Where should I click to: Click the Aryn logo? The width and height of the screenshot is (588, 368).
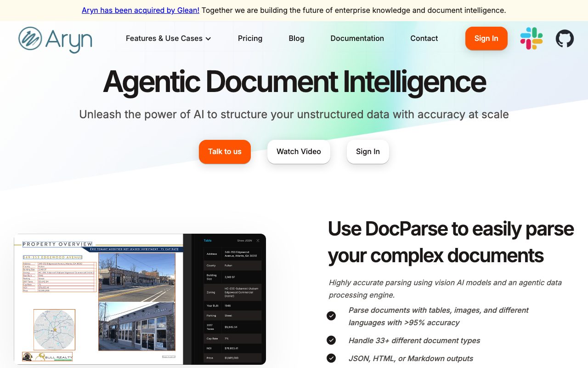pyautogui.click(x=55, y=40)
